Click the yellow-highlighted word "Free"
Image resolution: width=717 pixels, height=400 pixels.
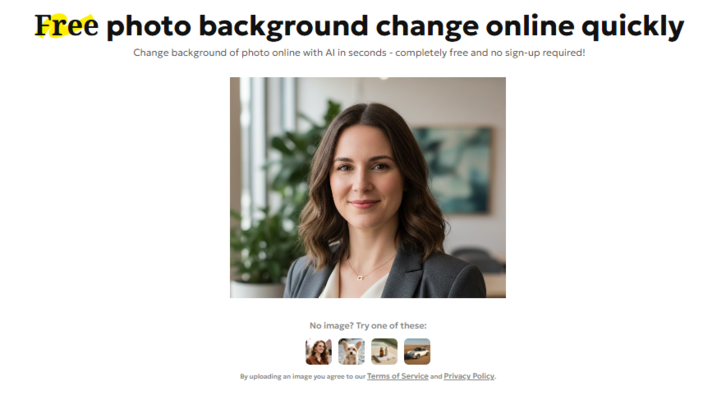click(x=66, y=26)
